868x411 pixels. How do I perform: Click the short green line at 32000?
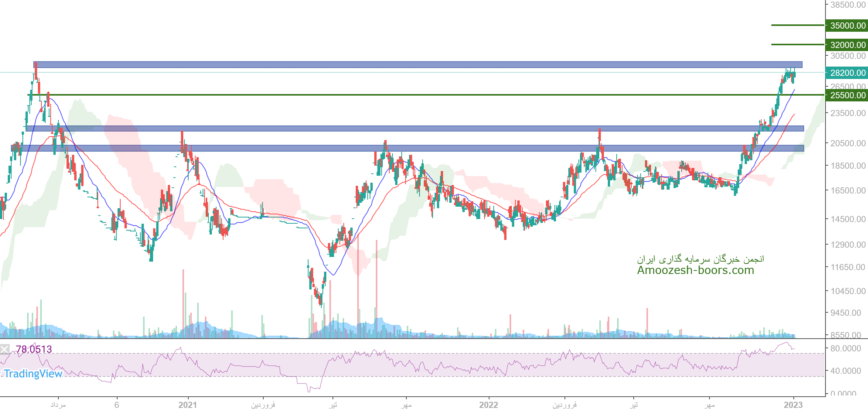(797, 45)
